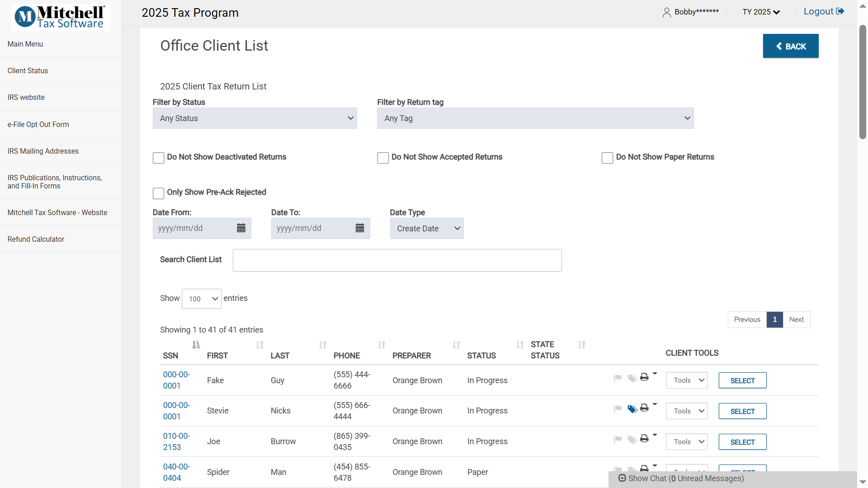Click the Mitchell Tax Software logo
The height and width of the screenshot is (488, 868).
pyautogui.click(x=61, y=17)
